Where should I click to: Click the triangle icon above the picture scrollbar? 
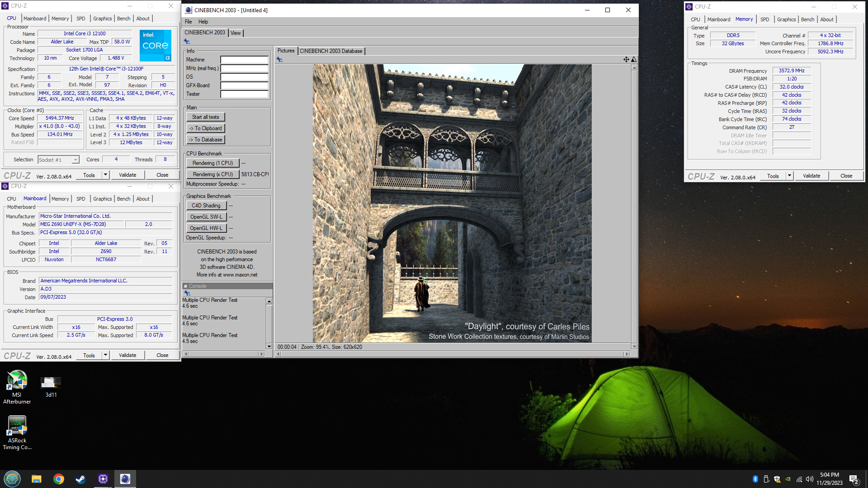point(634,59)
